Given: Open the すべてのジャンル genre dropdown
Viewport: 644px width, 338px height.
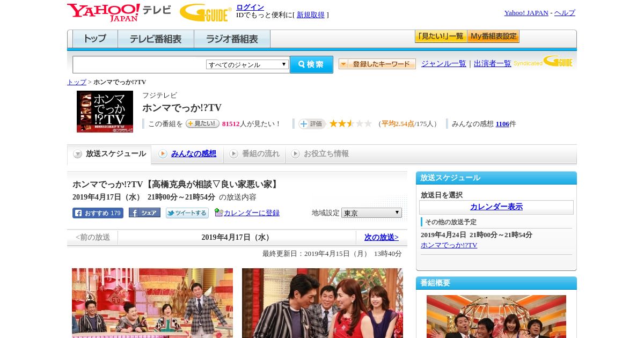Looking at the screenshot, I should coord(247,64).
